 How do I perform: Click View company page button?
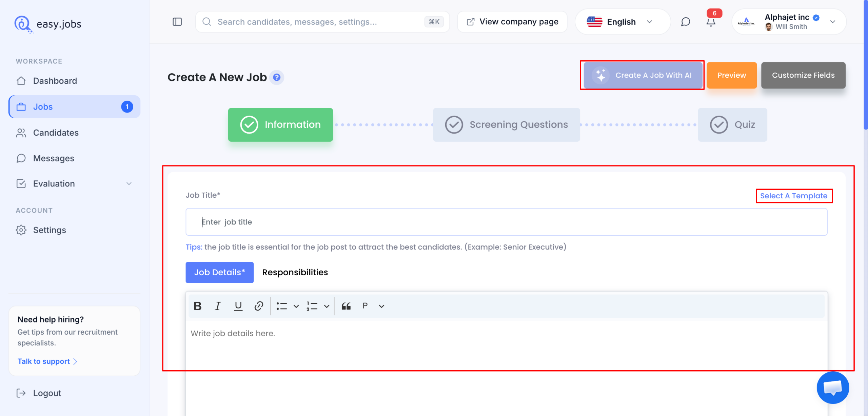pos(512,22)
